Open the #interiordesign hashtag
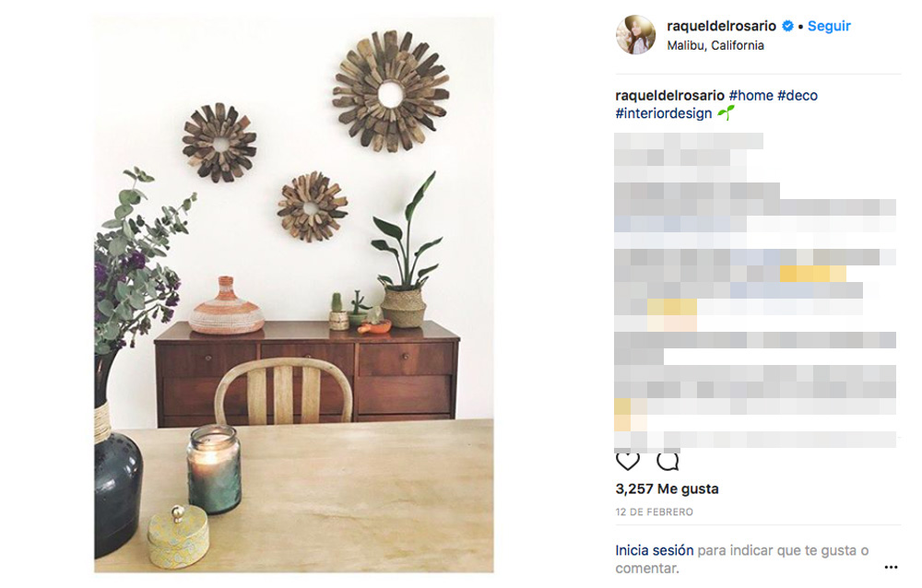Image resolution: width=922 pixels, height=588 pixels. [663, 112]
